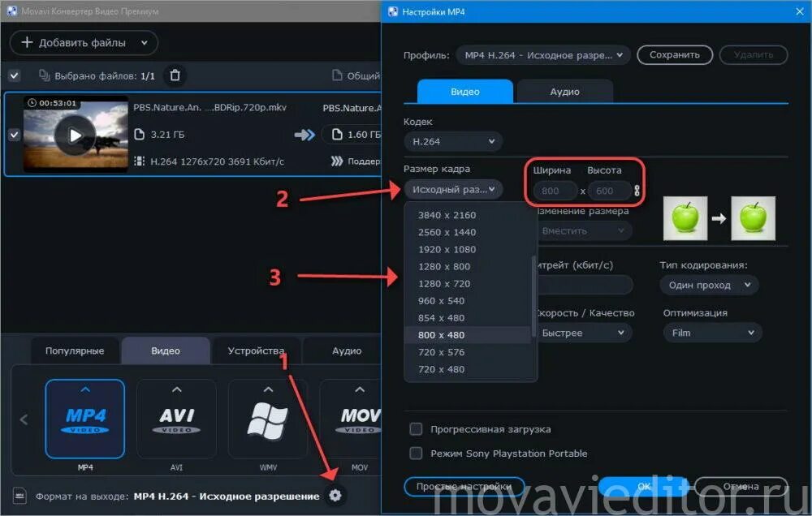Expand WMV presets with the chevron
The image size is (812, 516).
tap(268, 389)
